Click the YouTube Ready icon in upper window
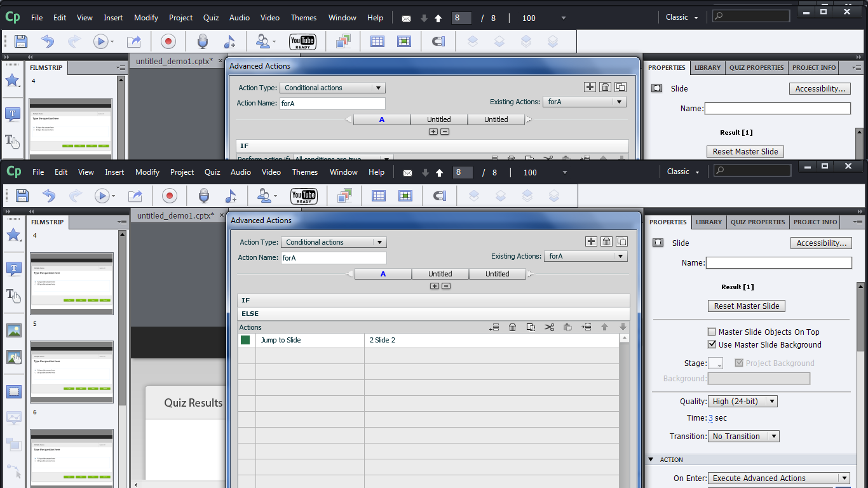Screen dimensions: 868x488 pyautogui.click(x=302, y=41)
